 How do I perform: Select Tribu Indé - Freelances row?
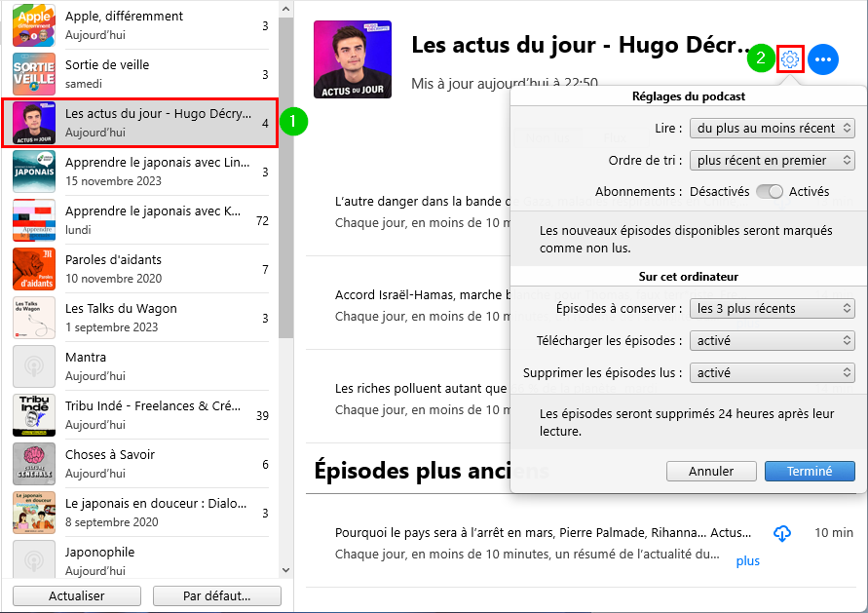tap(140, 415)
